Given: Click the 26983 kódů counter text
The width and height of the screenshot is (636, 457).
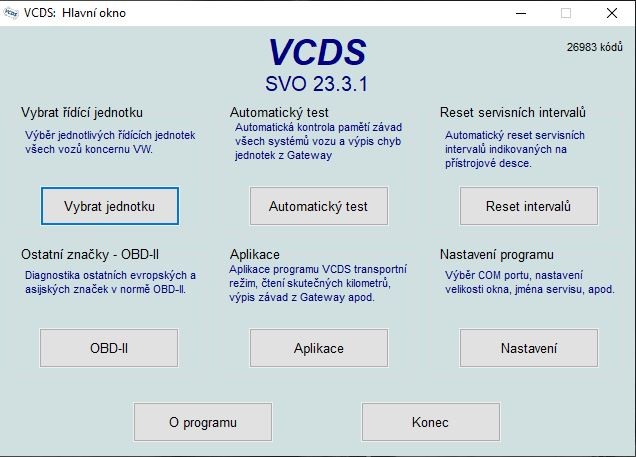Looking at the screenshot, I should [594, 47].
